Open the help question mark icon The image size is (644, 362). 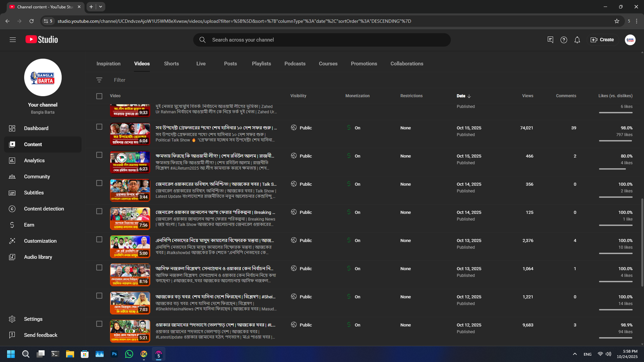coord(563,40)
